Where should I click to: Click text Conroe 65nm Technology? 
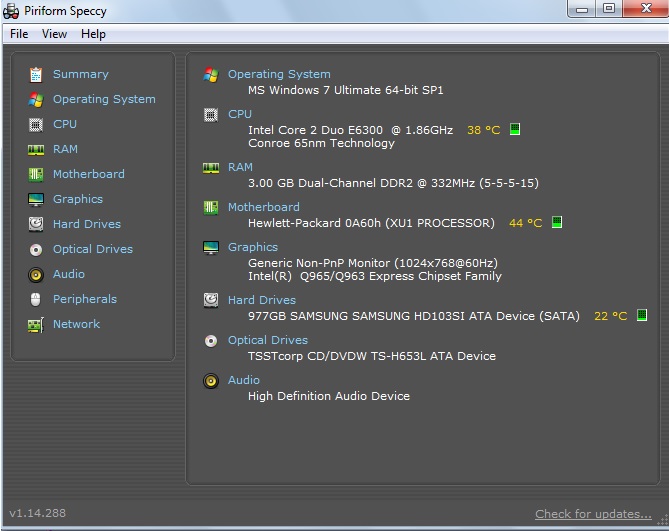[x=321, y=143]
